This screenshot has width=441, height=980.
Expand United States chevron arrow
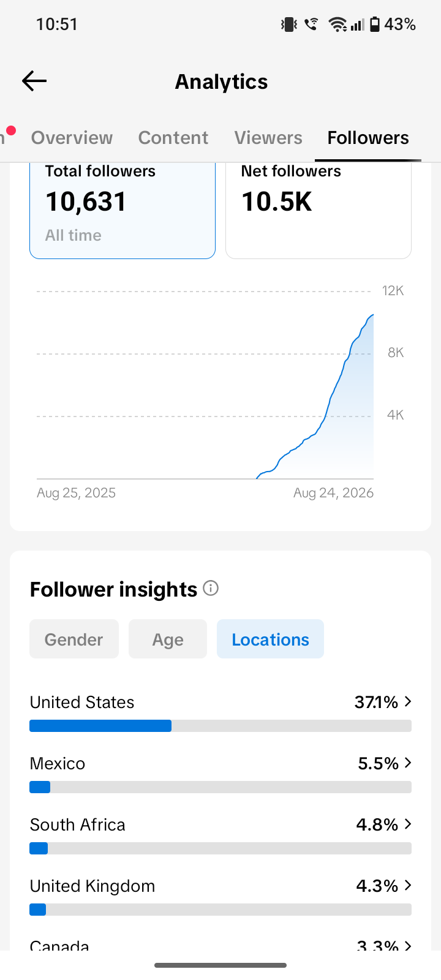pyautogui.click(x=408, y=701)
